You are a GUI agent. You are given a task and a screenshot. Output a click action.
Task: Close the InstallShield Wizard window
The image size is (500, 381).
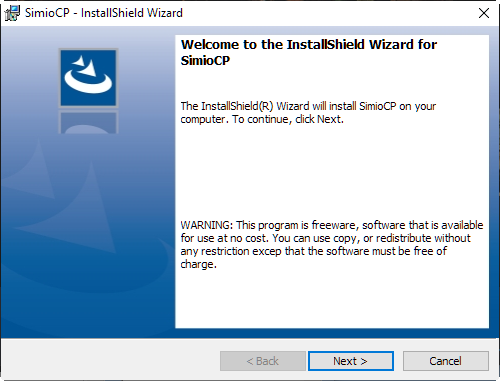pos(484,13)
